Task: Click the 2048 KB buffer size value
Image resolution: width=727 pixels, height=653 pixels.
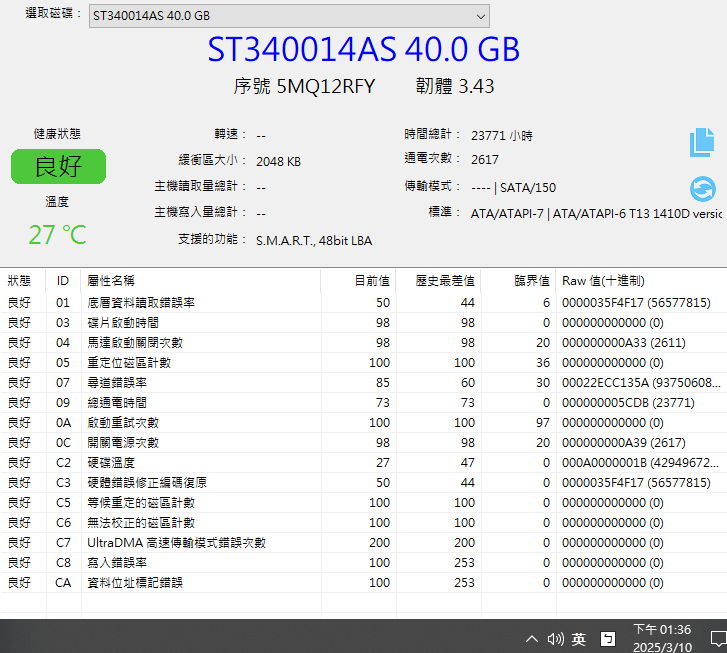Action: click(278, 161)
